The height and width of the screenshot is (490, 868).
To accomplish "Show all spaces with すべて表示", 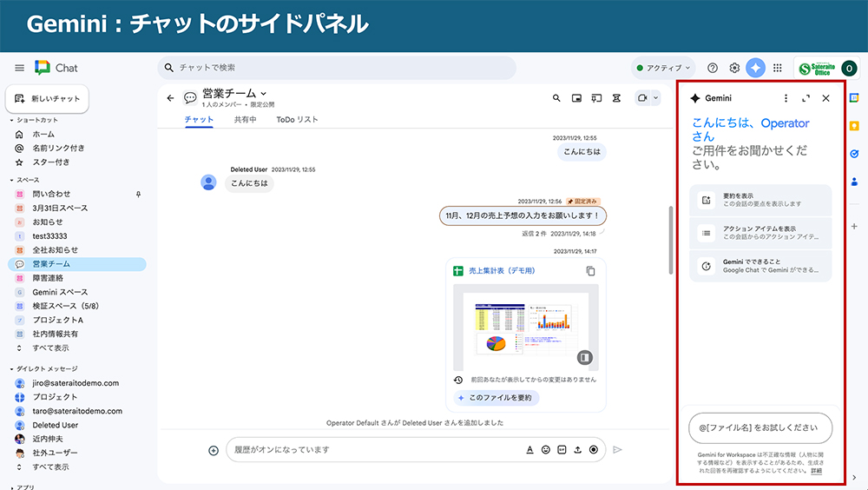I will [x=50, y=348].
